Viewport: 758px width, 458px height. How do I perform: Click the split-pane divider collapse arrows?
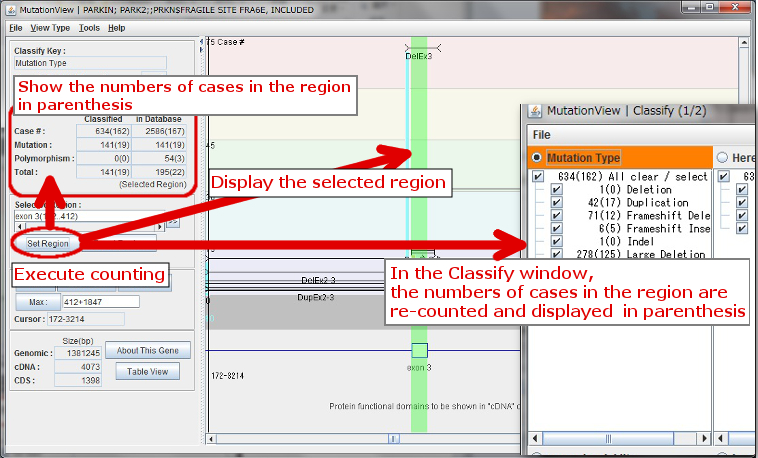[203, 42]
